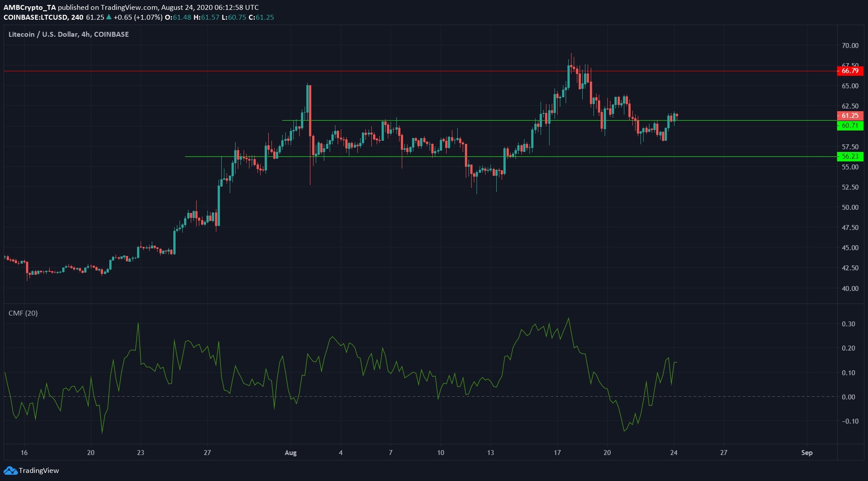Click the 24 date axis label

coord(674,452)
